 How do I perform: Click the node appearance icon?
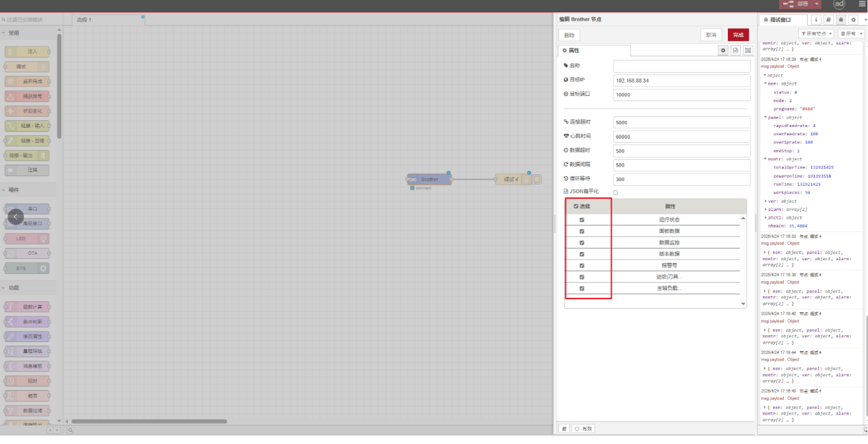tap(748, 51)
